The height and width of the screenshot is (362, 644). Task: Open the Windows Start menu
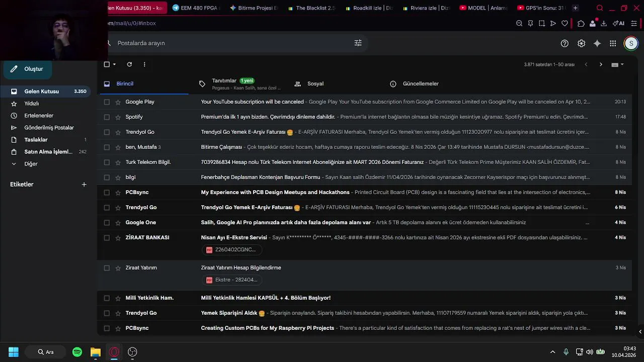14,352
